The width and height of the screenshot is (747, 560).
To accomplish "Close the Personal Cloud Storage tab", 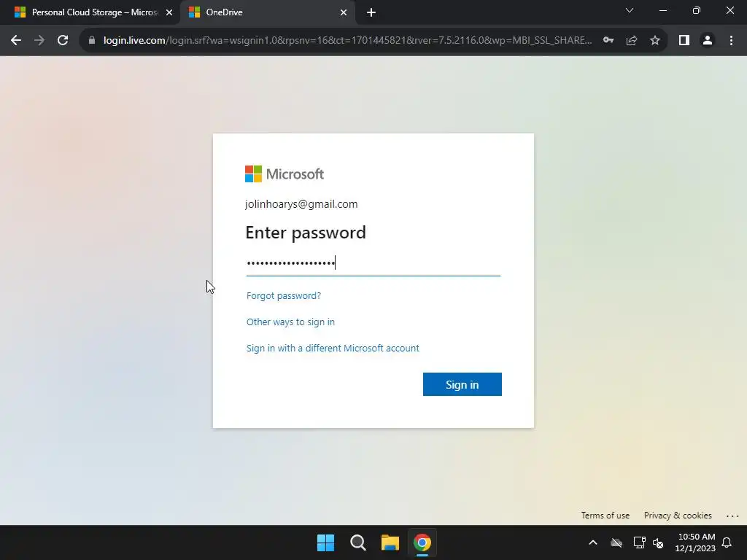I will pos(169,12).
